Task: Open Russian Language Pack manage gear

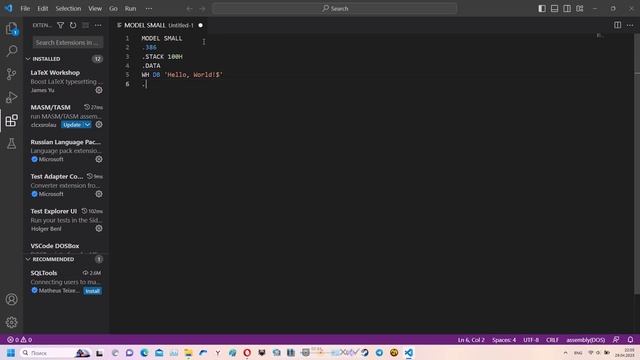Action: tap(99, 159)
